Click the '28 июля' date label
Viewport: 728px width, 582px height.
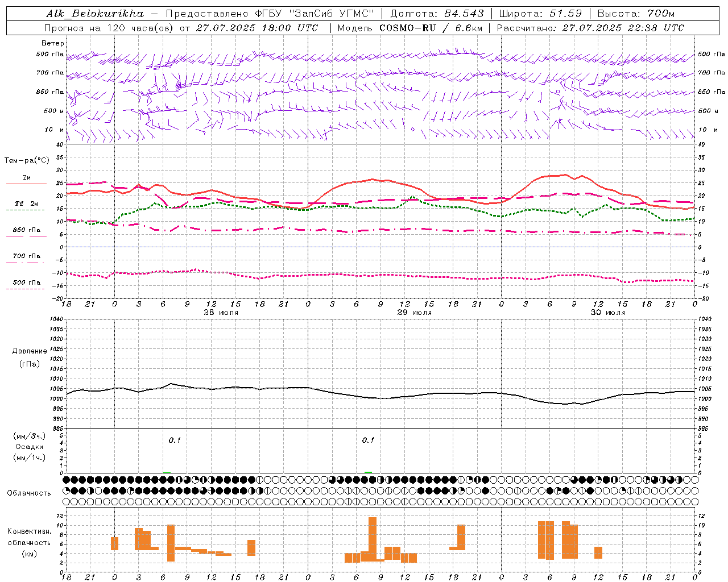pos(221,313)
